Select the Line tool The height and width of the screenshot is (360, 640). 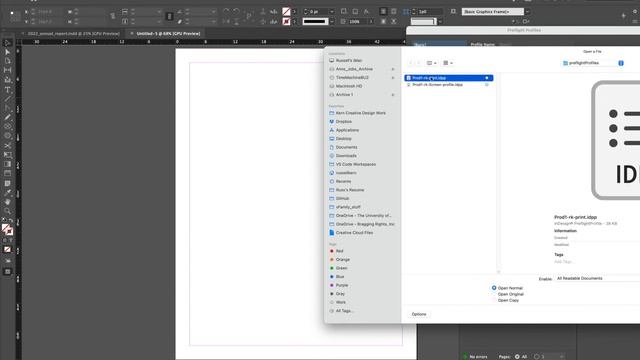7,99
